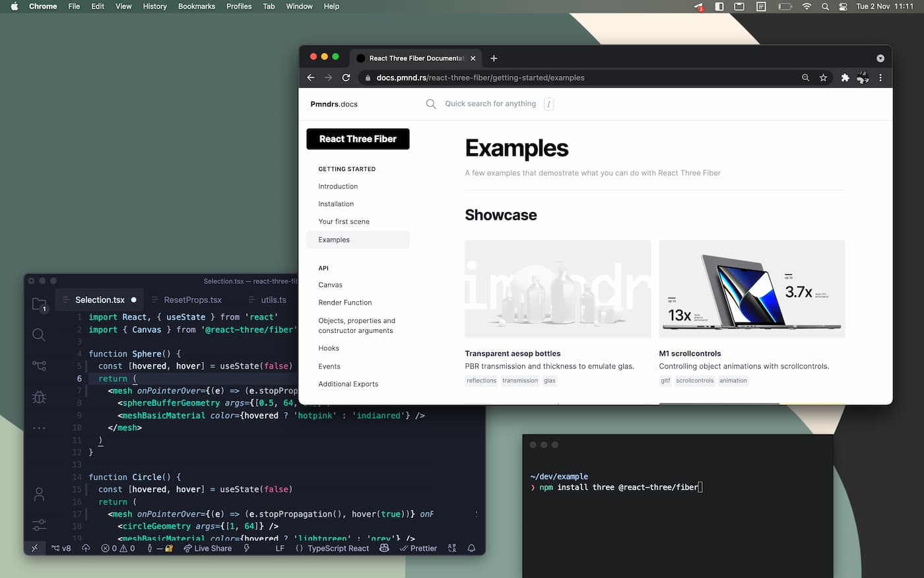Open the Introduction docs link
Image resolution: width=924 pixels, height=578 pixels.
click(x=338, y=186)
